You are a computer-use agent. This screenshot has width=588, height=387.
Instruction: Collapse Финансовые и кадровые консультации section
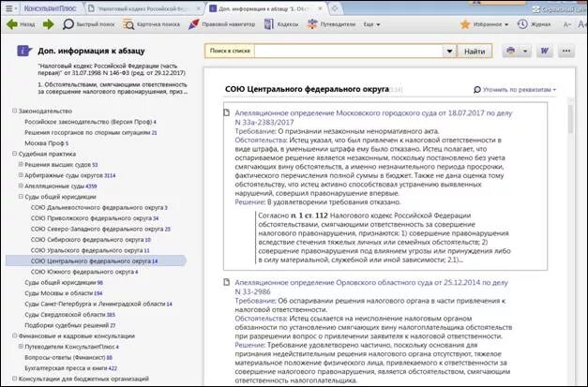point(15,335)
